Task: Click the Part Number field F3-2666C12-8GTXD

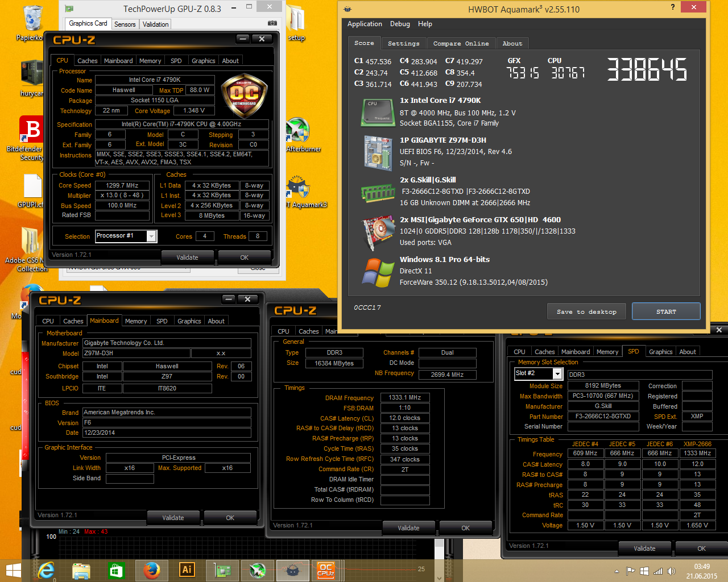Action: [603, 416]
